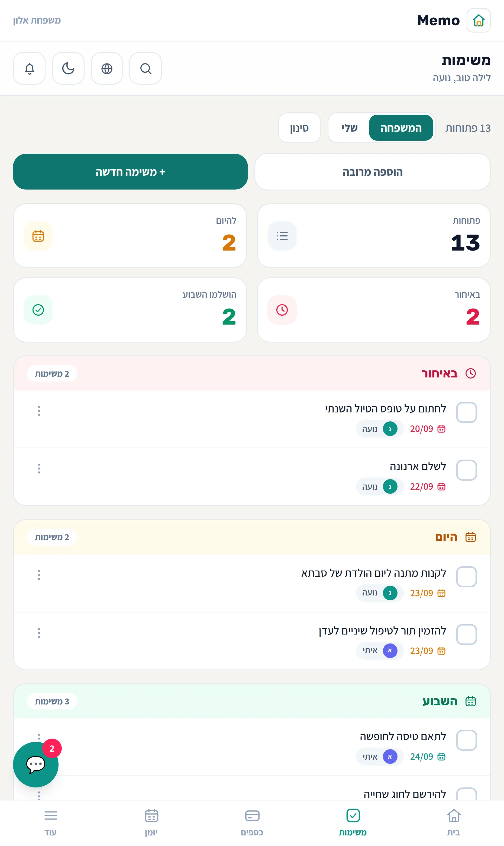
Task: Select the באיחור overdue stat card
Action: [x=374, y=310]
